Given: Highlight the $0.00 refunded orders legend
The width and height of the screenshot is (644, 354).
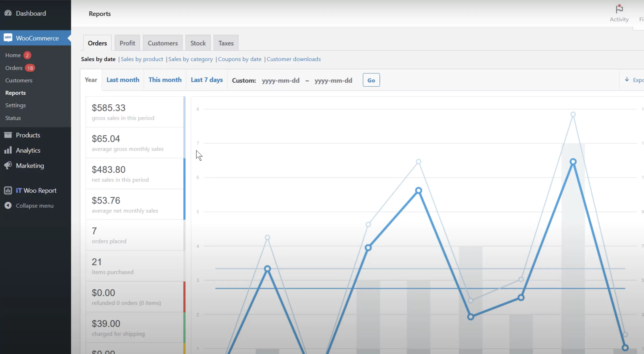Looking at the screenshot, I should (x=136, y=297).
